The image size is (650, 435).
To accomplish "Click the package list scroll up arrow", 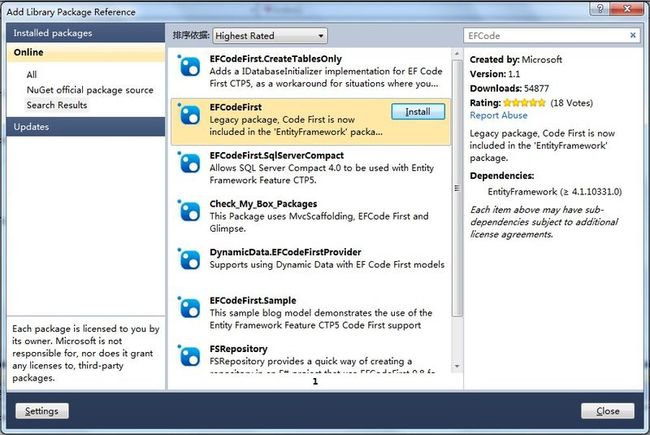I will (x=457, y=54).
